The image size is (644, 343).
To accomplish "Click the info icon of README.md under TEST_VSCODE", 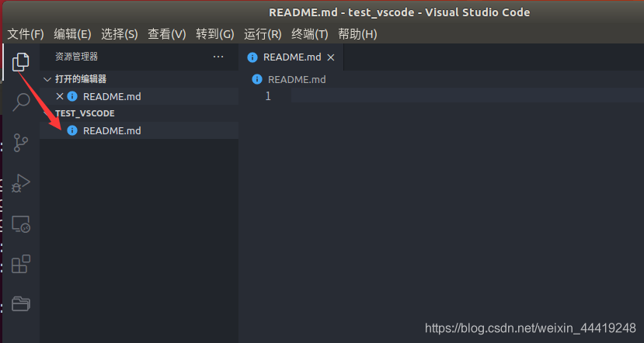I will click(x=72, y=130).
